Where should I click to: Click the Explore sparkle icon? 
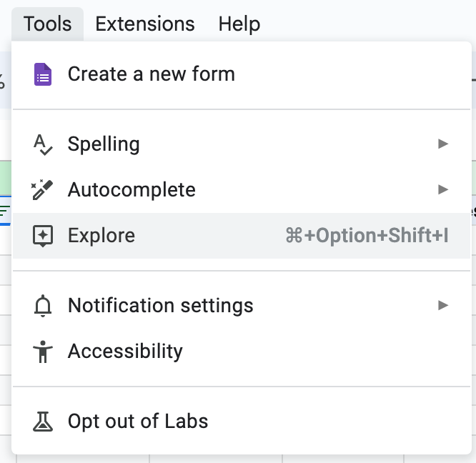coord(43,236)
